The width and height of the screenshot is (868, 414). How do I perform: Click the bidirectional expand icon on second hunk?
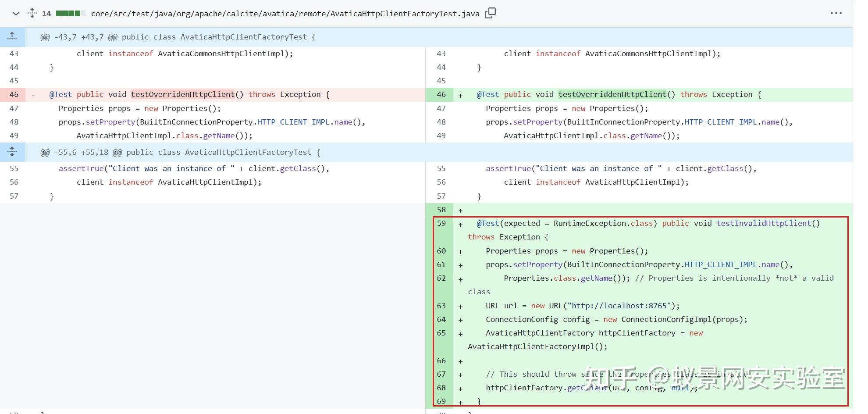[x=12, y=152]
